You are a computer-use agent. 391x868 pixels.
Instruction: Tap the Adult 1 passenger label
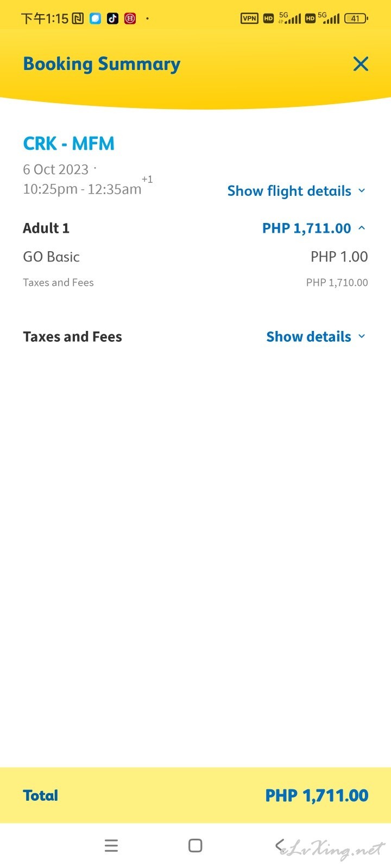point(46,228)
